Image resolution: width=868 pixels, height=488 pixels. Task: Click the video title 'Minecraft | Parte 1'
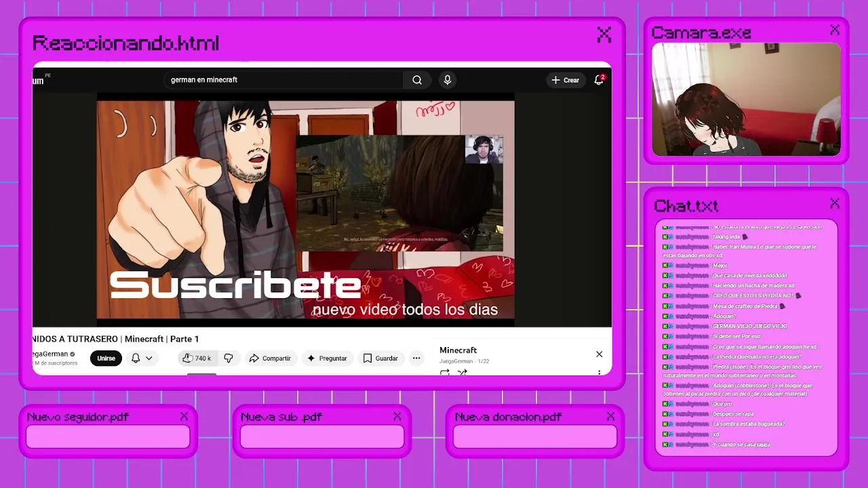(x=161, y=339)
